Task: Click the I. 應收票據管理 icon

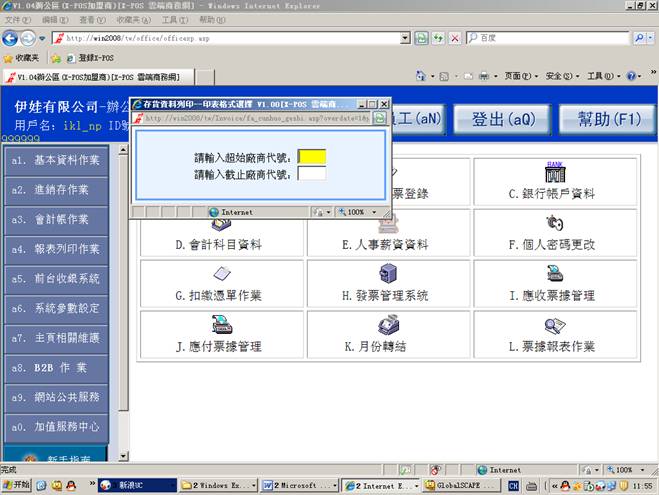Action: point(554,274)
